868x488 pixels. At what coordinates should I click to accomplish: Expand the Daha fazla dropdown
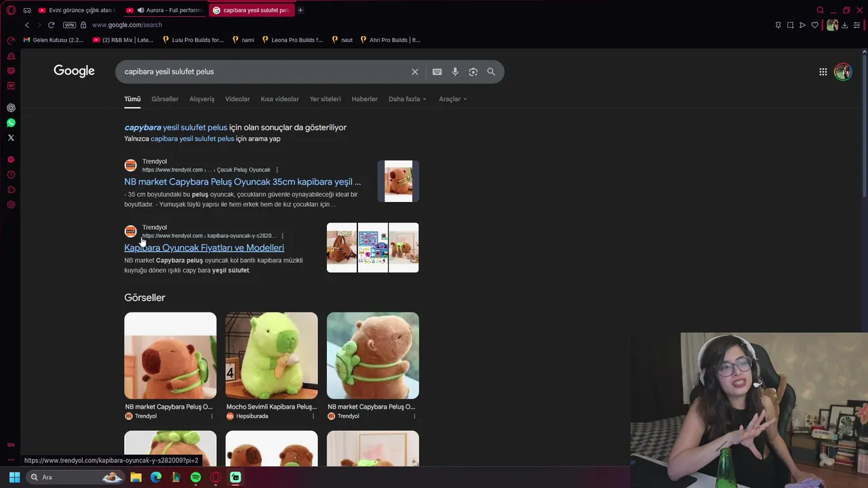pos(407,99)
